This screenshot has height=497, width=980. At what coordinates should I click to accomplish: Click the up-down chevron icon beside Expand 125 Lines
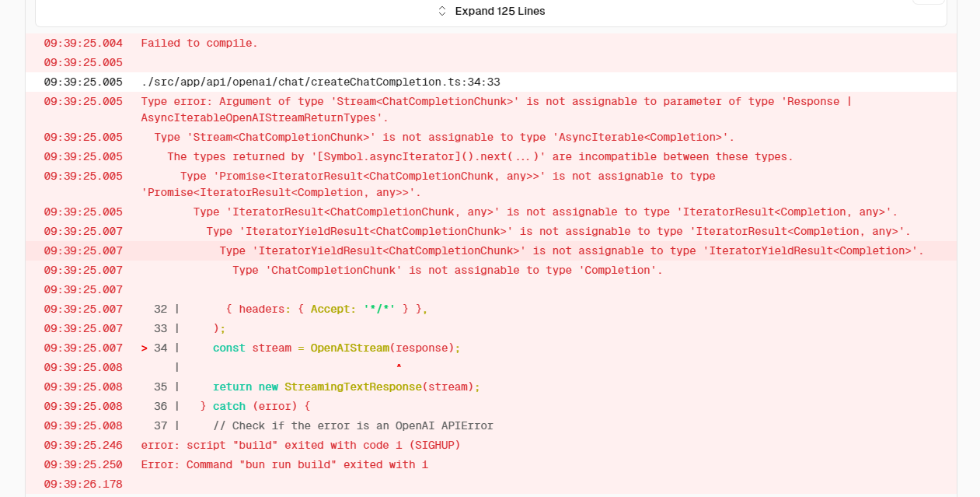click(441, 11)
